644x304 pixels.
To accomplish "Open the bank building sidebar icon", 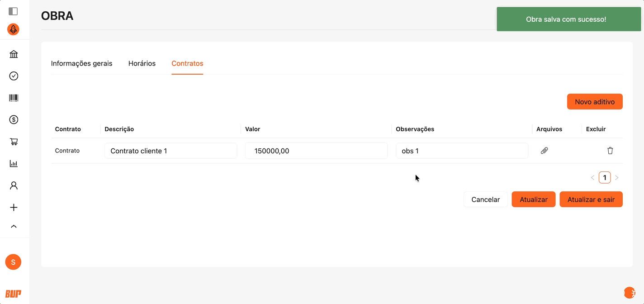I will (x=14, y=54).
